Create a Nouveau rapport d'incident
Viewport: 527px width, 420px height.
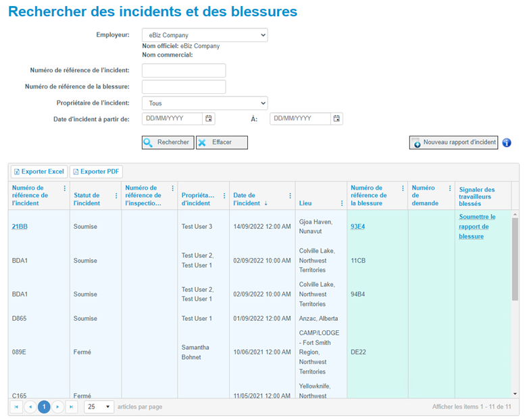coord(453,142)
